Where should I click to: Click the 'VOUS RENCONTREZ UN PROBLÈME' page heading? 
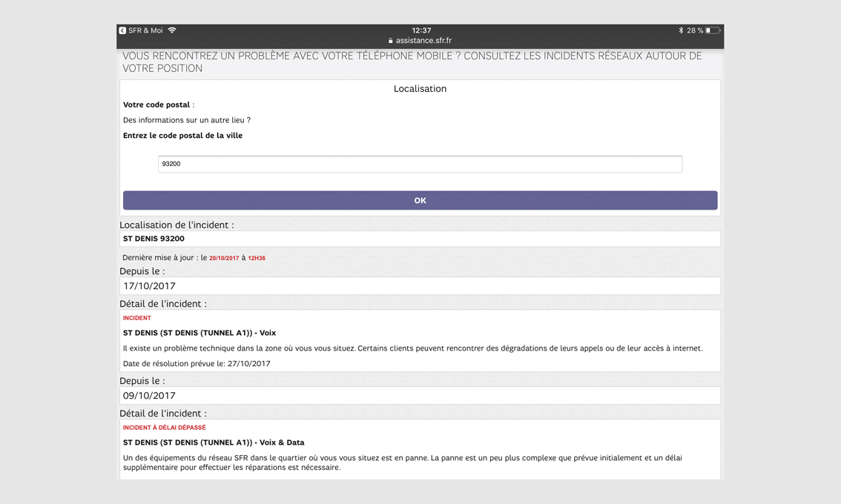(x=412, y=62)
